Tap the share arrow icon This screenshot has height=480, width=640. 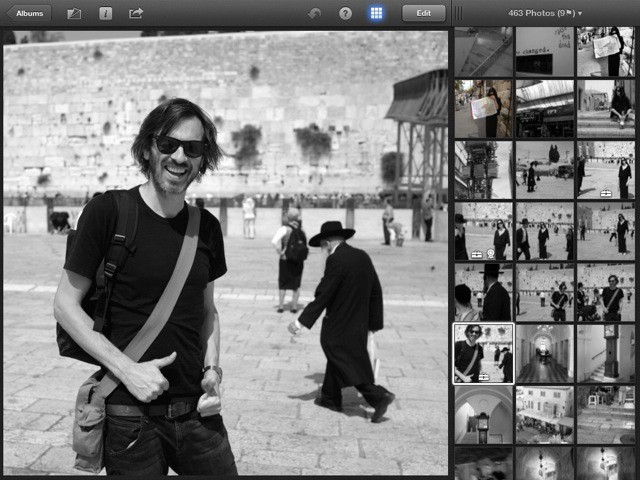coord(136,13)
